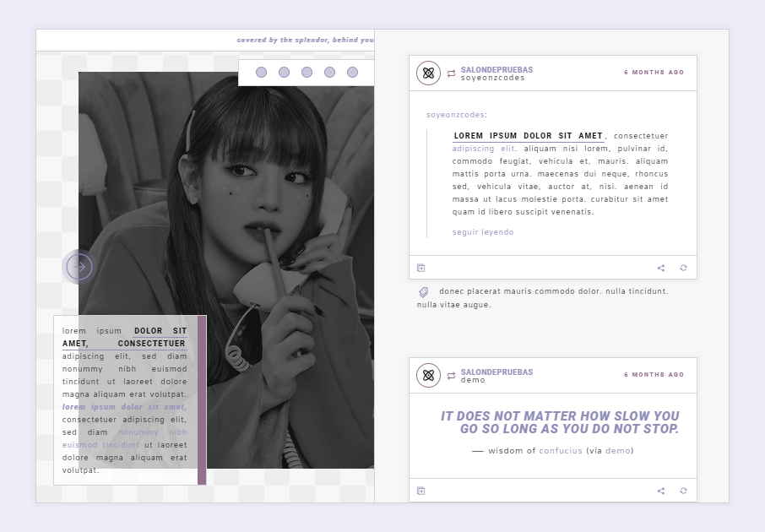Reblog the Confucius quote post via the footer icon
This screenshot has width=765, height=532.
click(684, 491)
